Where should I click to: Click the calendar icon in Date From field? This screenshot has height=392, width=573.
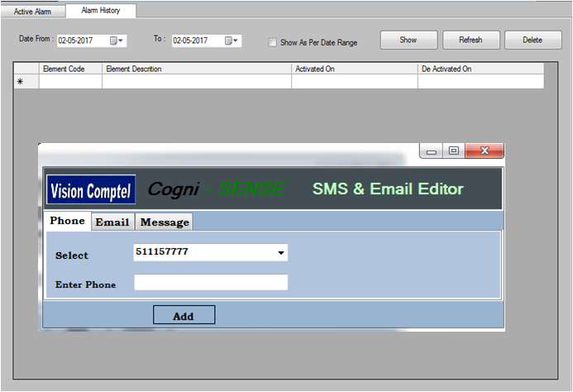[113, 41]
